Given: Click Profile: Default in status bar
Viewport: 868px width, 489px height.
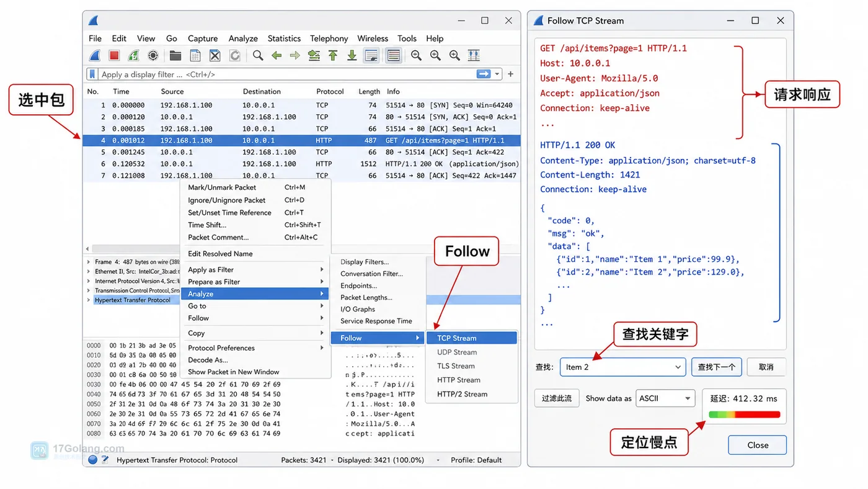Looking at the screenshot, I should [x=476, y=460].
